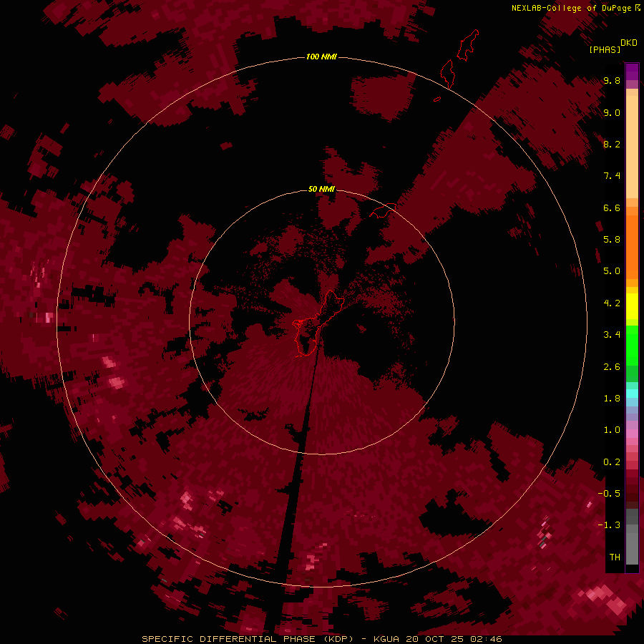
Task: Click the Guam island outline at radar center
Action: 318,323
